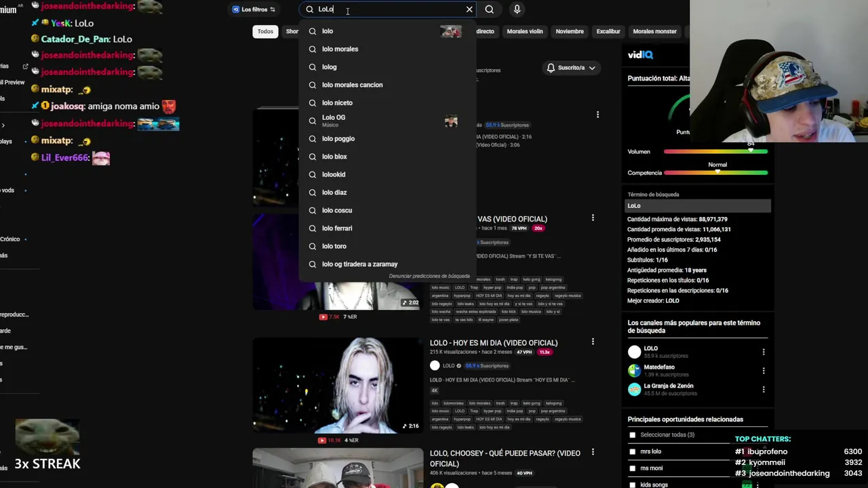Choose 'lolo og tiradera a zaramay' suggestion
The image size is (868, 488).
[x=387, y=264]
